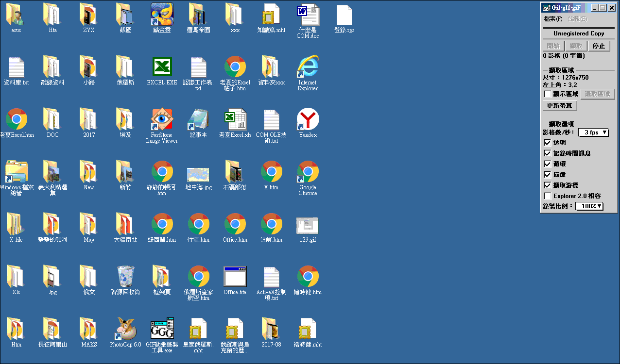Select the 登錄.rgs file icon
The image size is (620, 364).
[344, 15]
